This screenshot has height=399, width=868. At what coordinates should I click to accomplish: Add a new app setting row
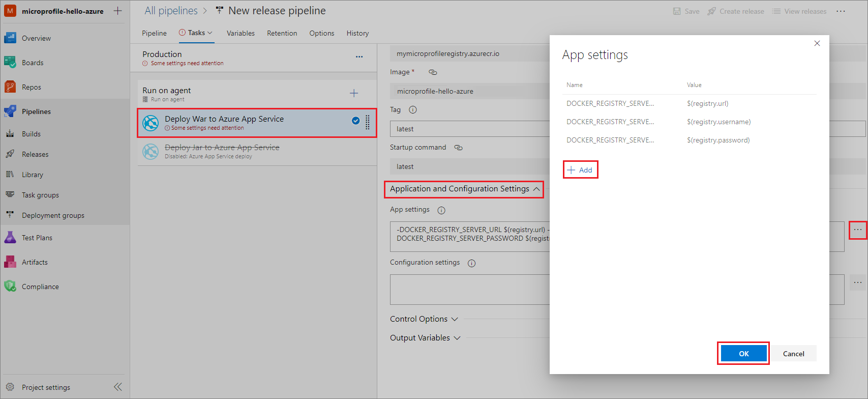(x=580, y=170)
